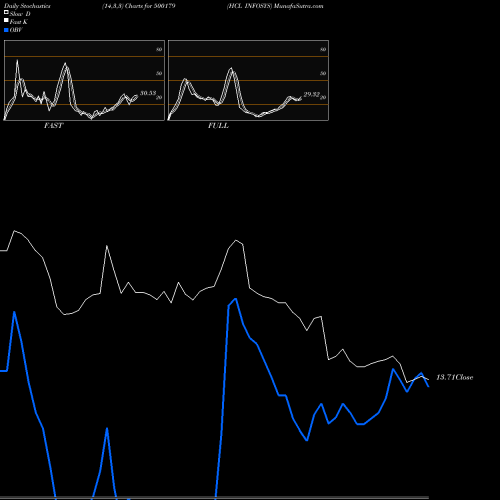Image resolution: width=500 pixels, height=500 pixels.
Task: Click the 29.32 value in FULL chart
Action: [x=312, y=94]
